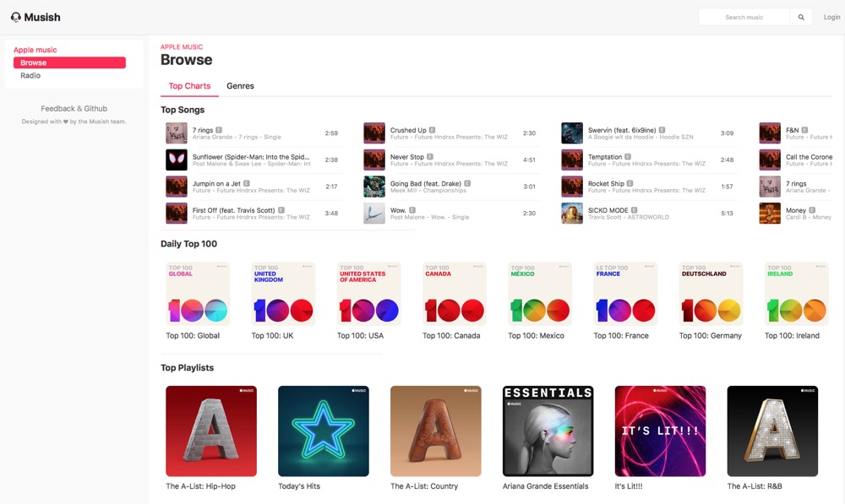The height and width of the screenshot is (504, 845).
Task: Select the Top Charts tab
Action: 189,86
